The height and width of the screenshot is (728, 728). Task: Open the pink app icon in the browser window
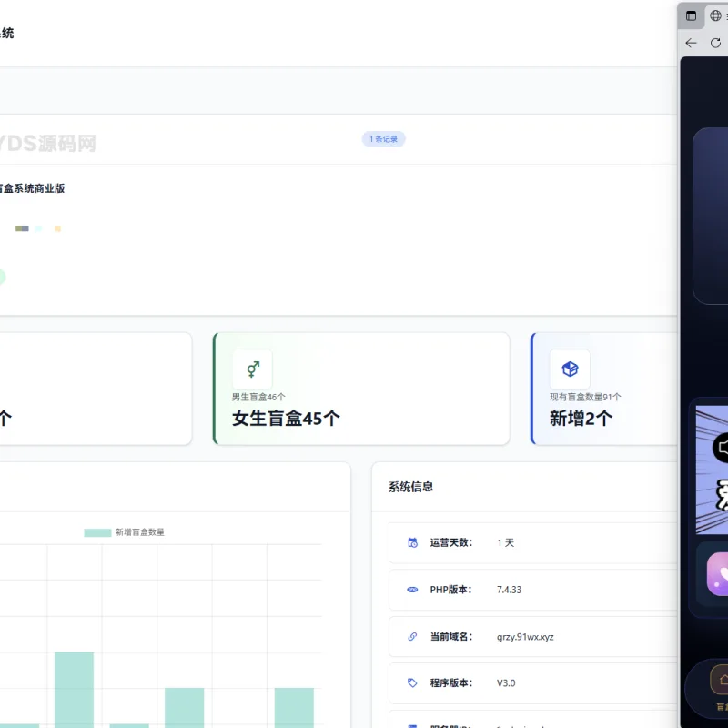717,574
